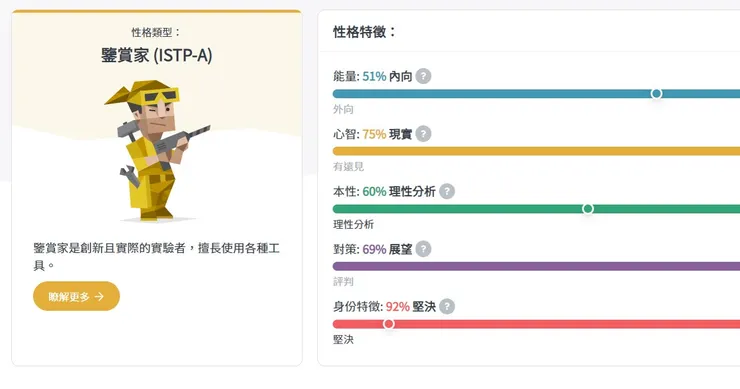Select the 身份特徵 red slider handle
The image size is (740, 389).
coord(388,324)
